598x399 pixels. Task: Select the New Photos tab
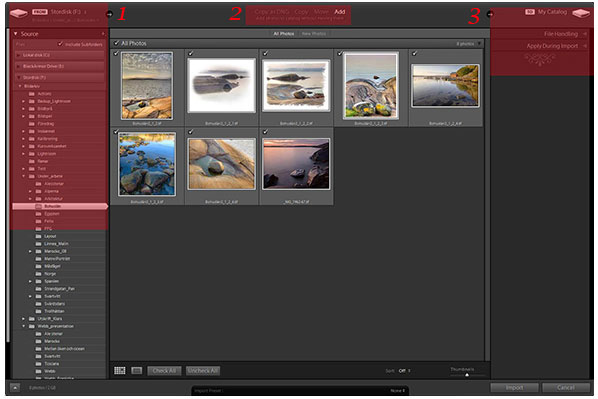pyautogui.click(x=314, y=34)
